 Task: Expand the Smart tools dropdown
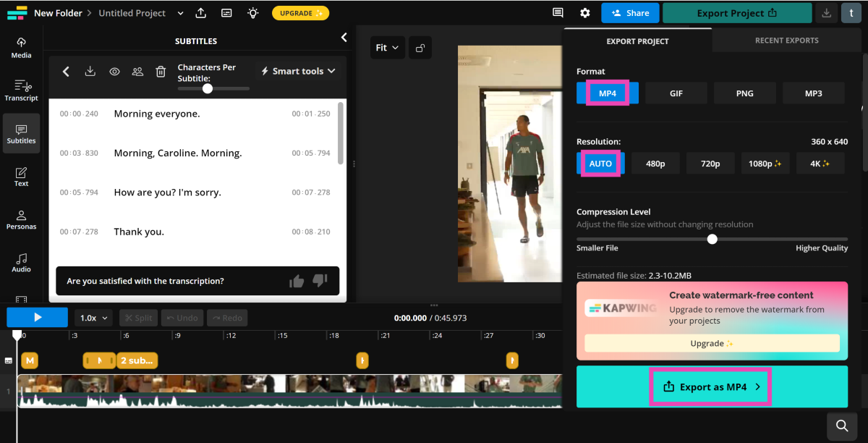point(298,71)
